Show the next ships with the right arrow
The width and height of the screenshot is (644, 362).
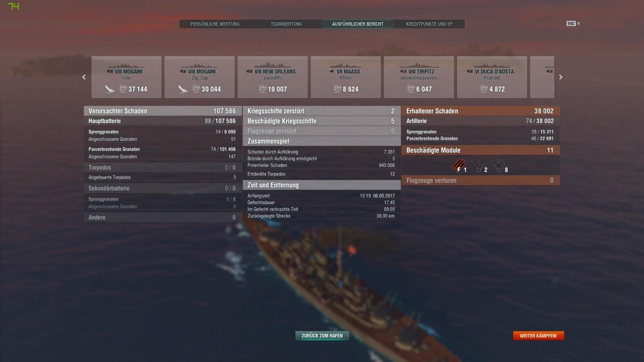(x=561, y=77)
